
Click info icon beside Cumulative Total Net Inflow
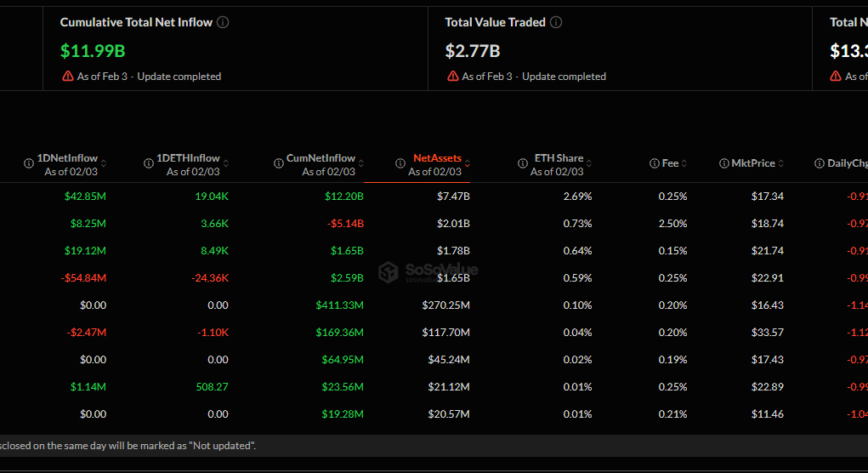223,23
